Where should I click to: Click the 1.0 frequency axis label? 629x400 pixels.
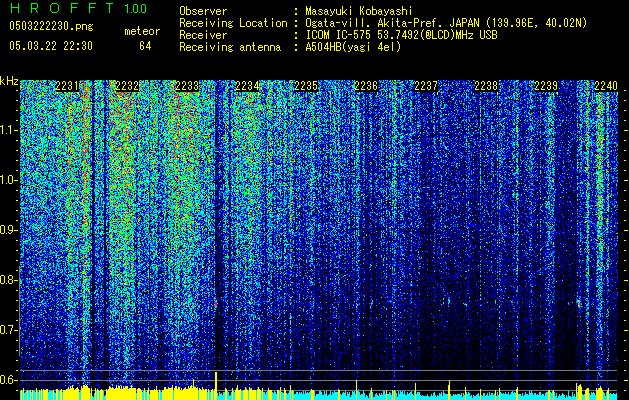(9, 180)
